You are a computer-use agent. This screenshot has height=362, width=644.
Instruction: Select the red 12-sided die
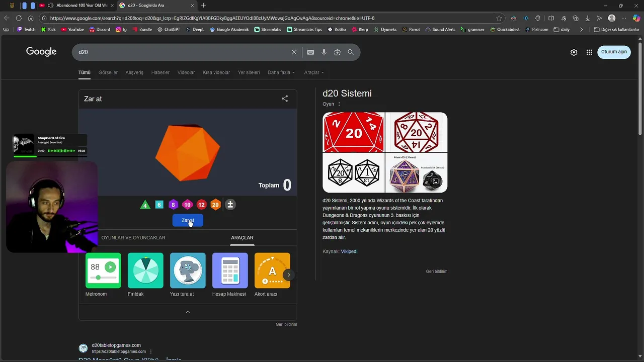click(x=201, y=205)
